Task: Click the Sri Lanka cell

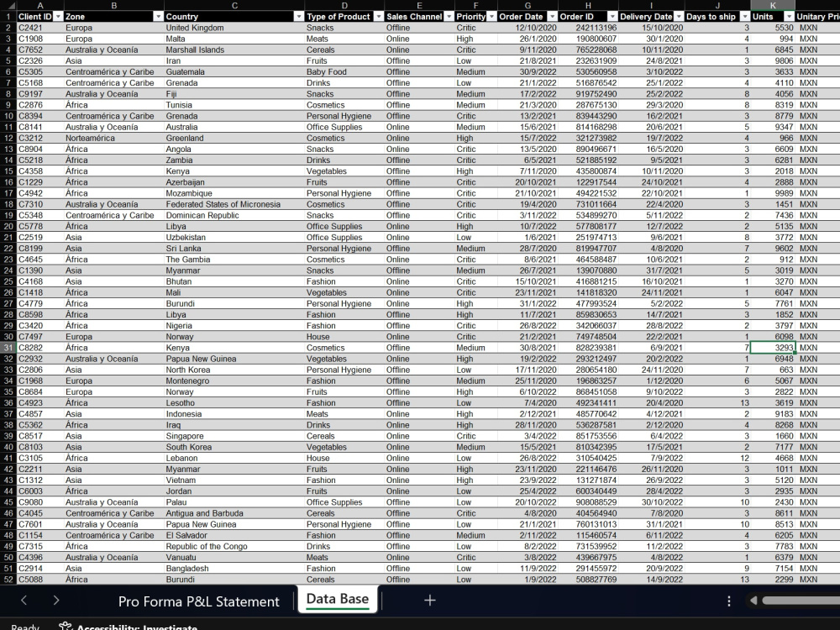Action: pyautogui.click(x=234, y=249)
